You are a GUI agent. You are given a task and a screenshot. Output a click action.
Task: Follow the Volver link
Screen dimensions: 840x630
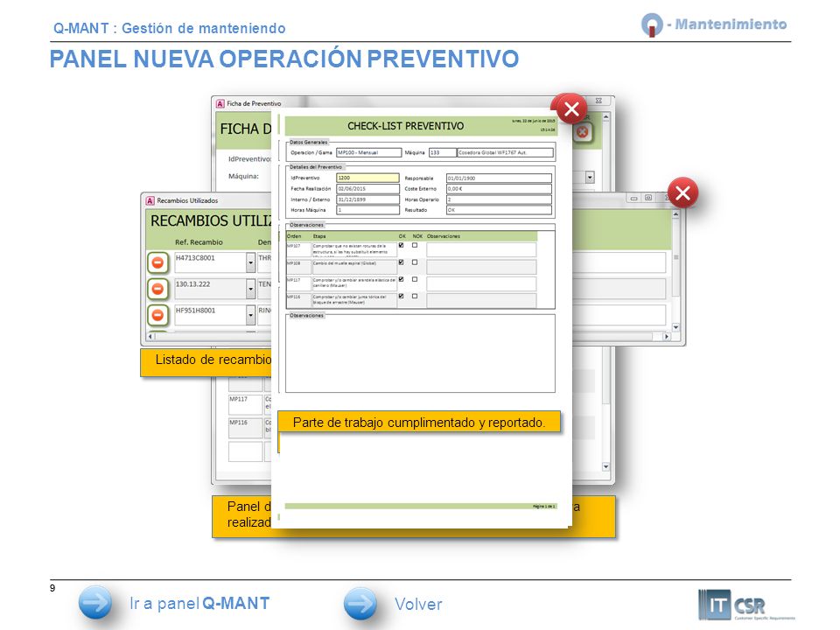pyautogui.click(x=418, y=605)
